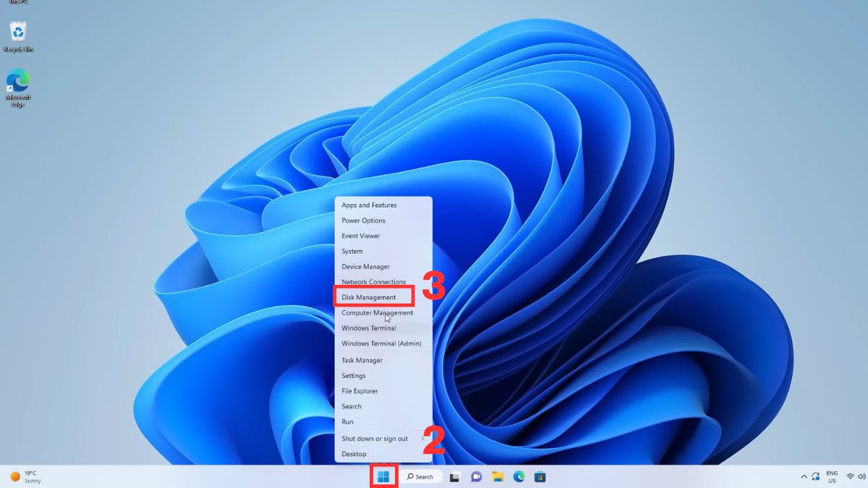Select Disk Management from the context menu
This screenshot has height=488, width=868.
tap(369, 297)
